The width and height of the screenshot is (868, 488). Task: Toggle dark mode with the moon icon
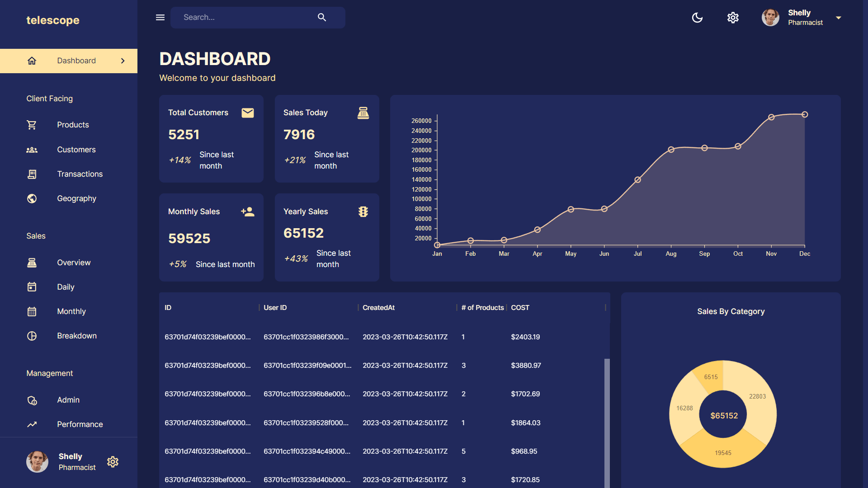point(697,18)
